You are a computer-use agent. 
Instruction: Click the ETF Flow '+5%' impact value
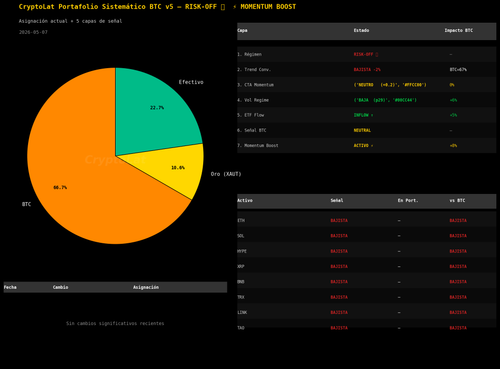point(453,115)
